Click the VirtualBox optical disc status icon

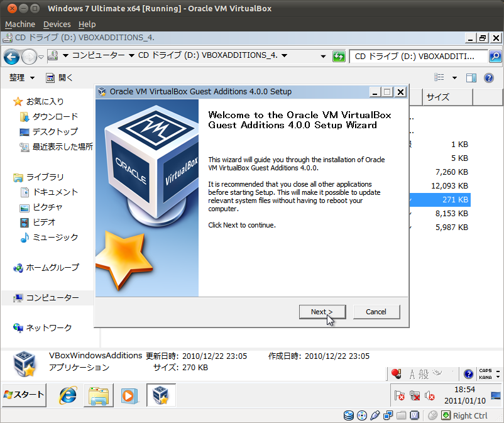pyautogui.click(x=362, y=415)
